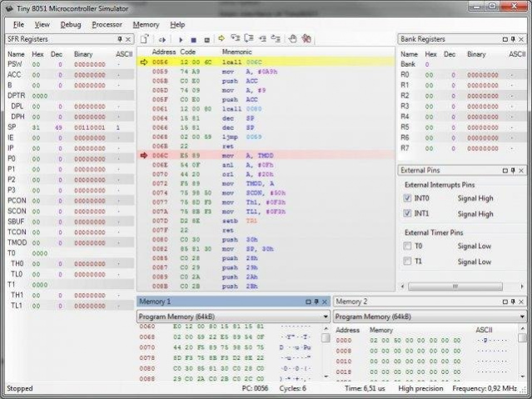Remove all breakpoints with the red hand icon
This screenshot has height=399, width=532.
(x=306, y=38)
